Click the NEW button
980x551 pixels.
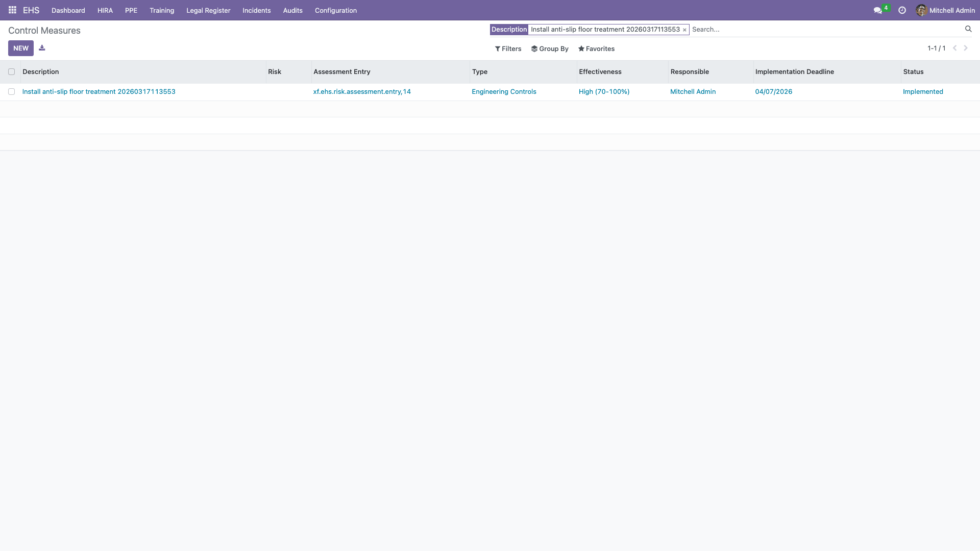21,48
